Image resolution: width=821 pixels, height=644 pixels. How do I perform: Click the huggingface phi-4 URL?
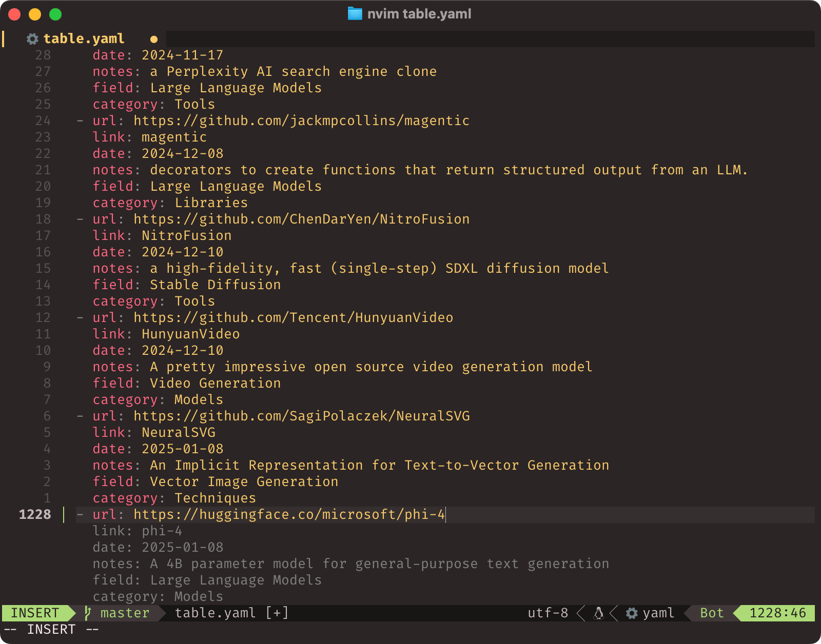point(289,514)
